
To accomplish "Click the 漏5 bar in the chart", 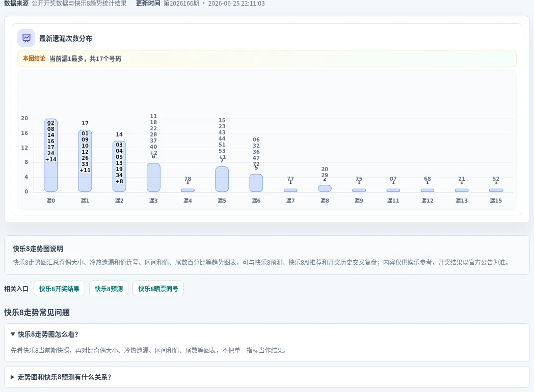I will [x=222, y=179].
